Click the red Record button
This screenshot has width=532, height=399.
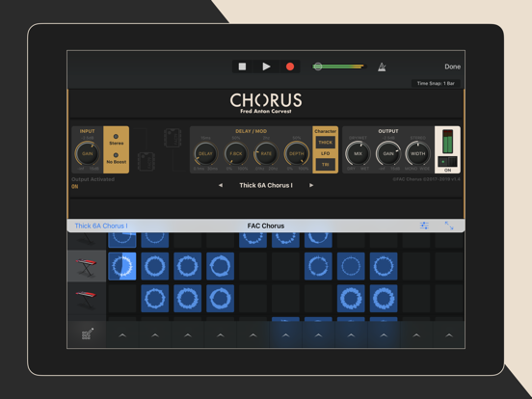(290, 66)
